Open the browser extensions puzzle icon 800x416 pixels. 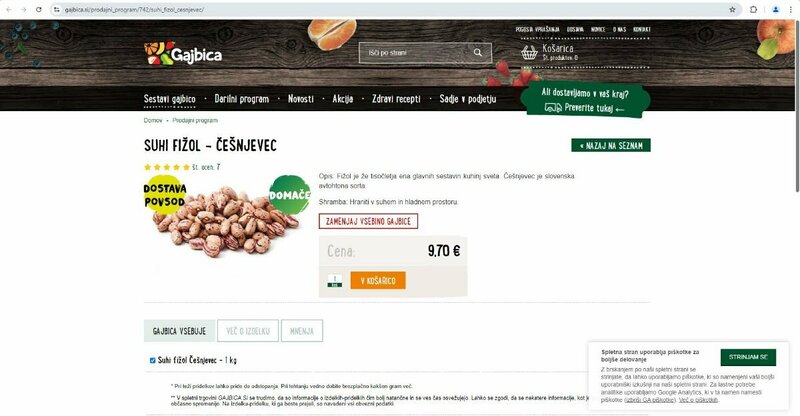(753, 9)
